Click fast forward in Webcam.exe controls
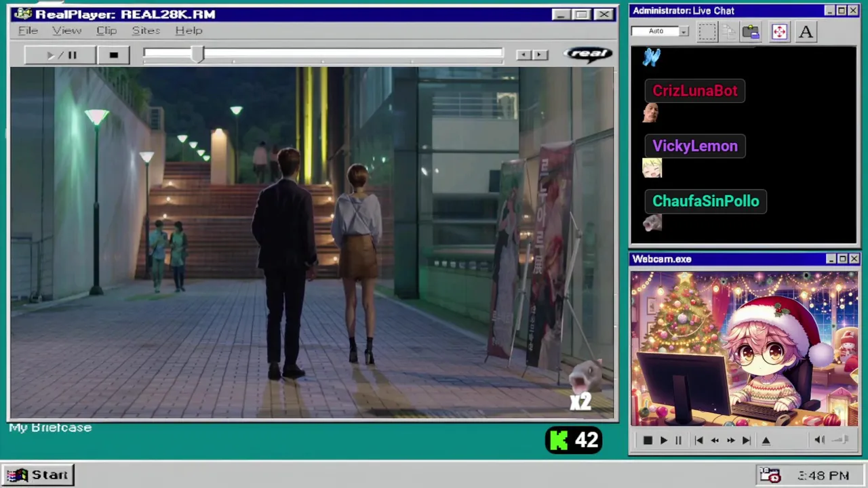The image size is (868, 488). pos(730,441)
